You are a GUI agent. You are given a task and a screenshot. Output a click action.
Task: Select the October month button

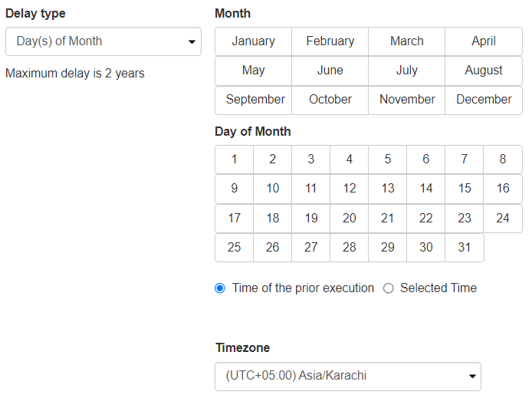(330, 100)
